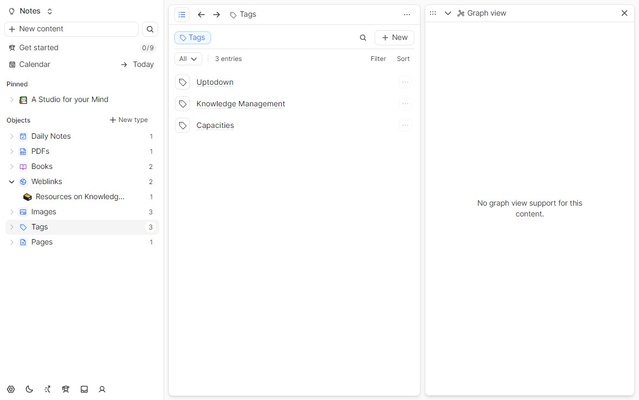Click Filter in the Tags list
Image resolution: width=639 pixels, height=400 pixels.
[378, 59]
